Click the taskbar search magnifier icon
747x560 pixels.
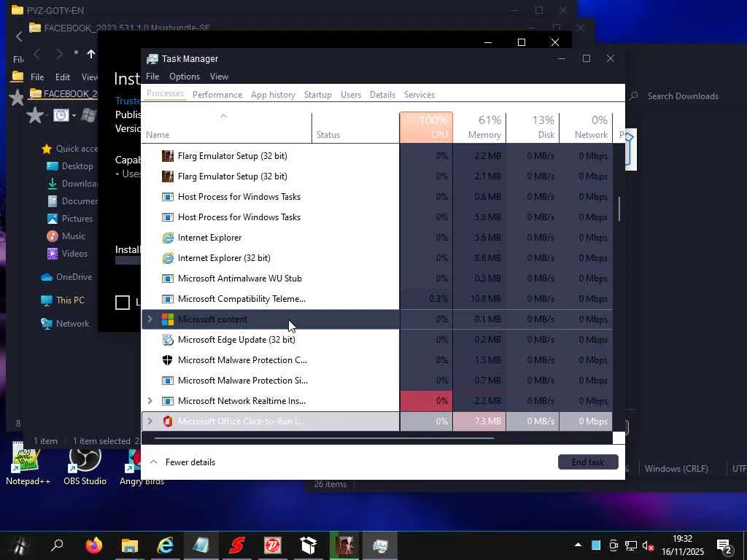[x=57, y=545]
